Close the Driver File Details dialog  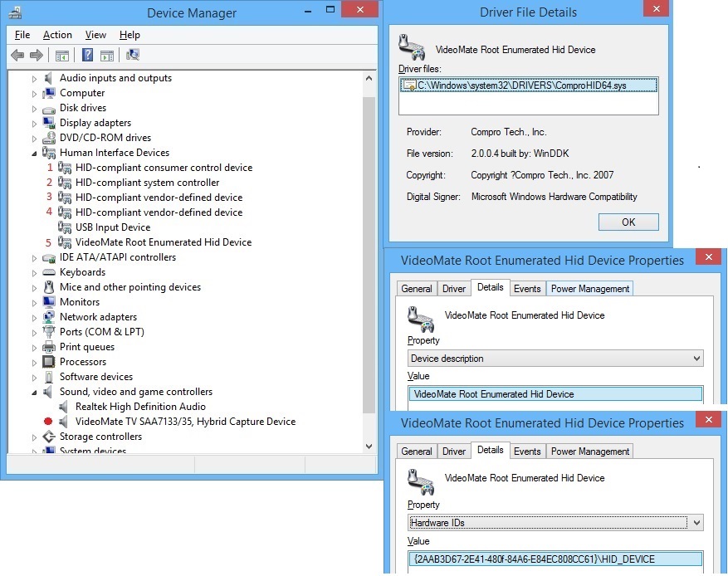click(657, 9)
